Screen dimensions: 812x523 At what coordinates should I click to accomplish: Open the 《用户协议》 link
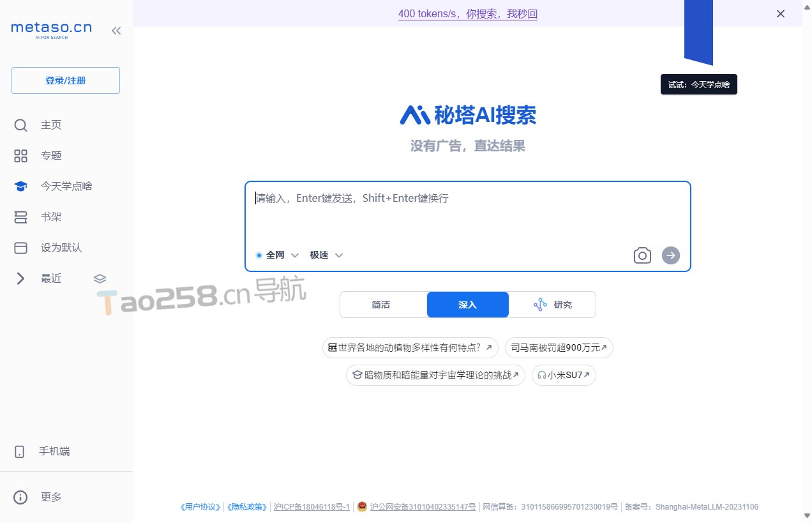click(201, 507)
